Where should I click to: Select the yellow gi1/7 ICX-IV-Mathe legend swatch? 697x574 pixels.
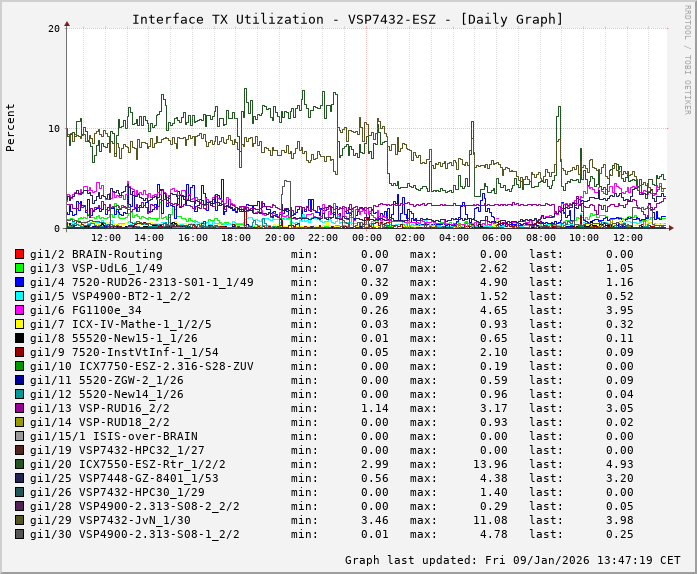click(19, 324)
